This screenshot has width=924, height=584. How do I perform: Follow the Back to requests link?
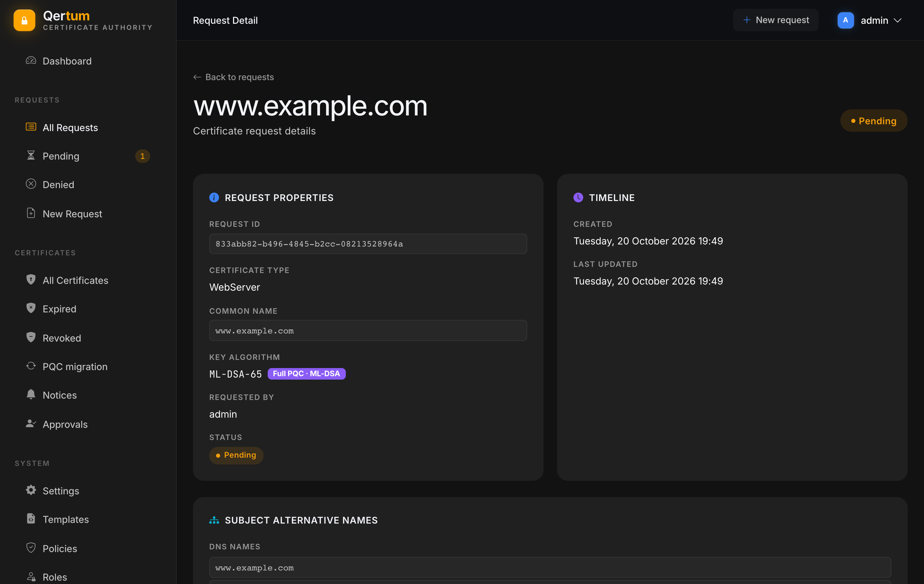(x=233, y=77)
